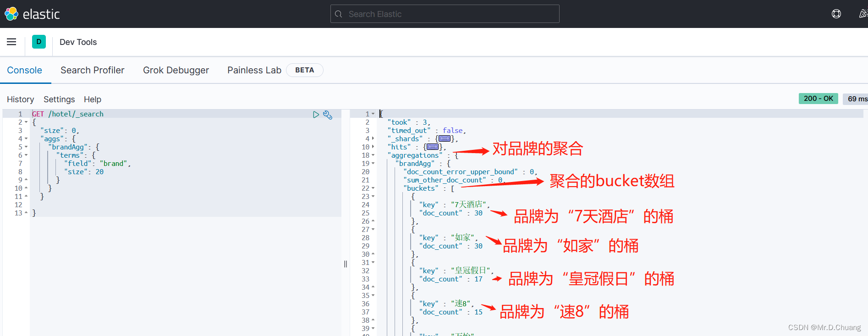Switch to the Search Profiler tab

93,70
